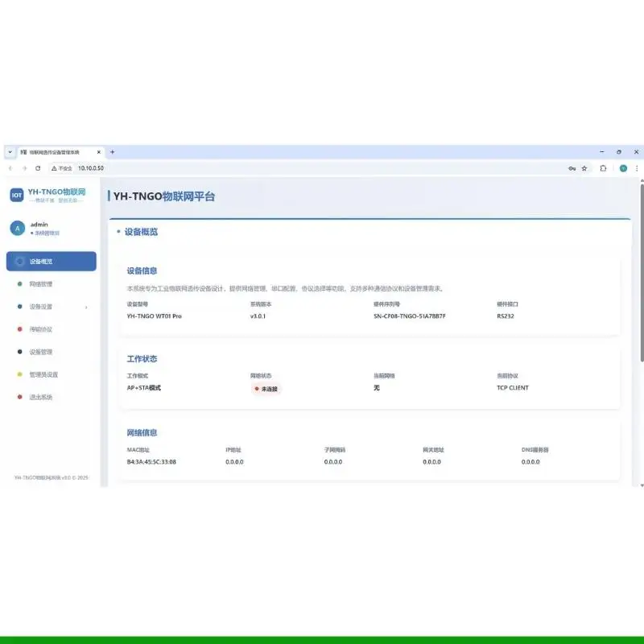The width and height of the screenshot is (644, 644).
Task: Click the 0.0.0.0 value under 子网掩码
Action: (333, 461)
